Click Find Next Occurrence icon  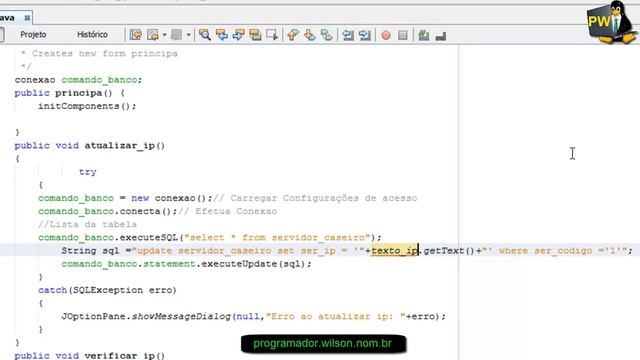(238, 35)
